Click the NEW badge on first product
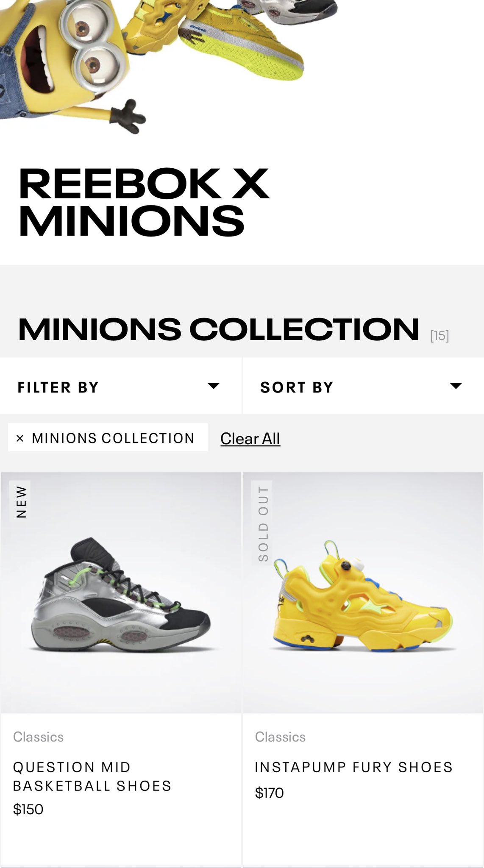The width and height of the screenshot is (484, 868). point(20,501)
